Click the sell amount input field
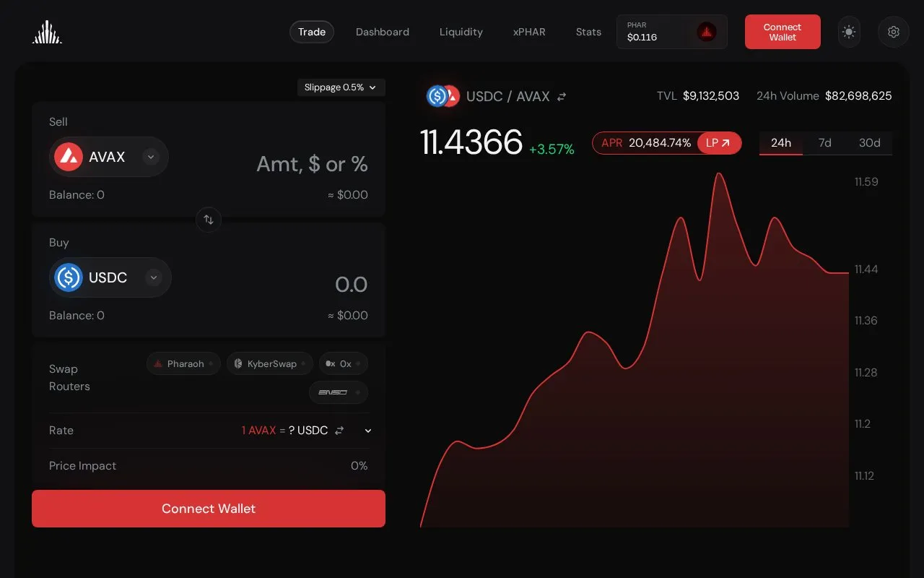Screen dimensions: 924x578 312,164
